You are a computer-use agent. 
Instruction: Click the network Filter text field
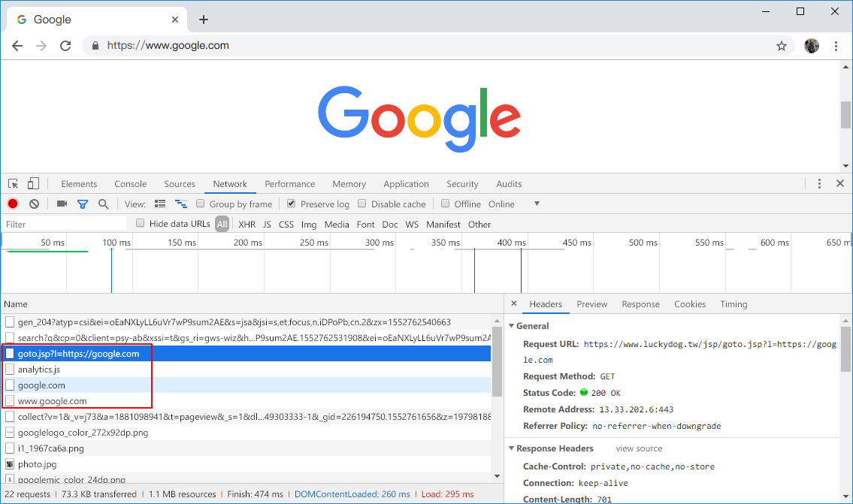point(64,224)
